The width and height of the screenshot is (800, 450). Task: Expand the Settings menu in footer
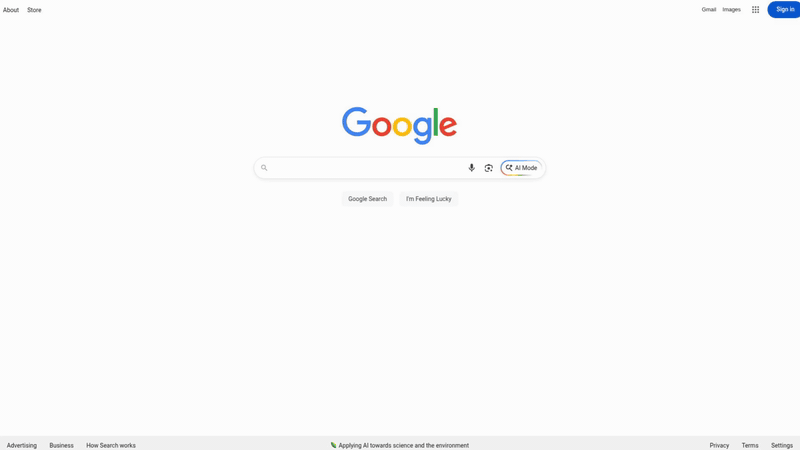(x=782, y=445)
